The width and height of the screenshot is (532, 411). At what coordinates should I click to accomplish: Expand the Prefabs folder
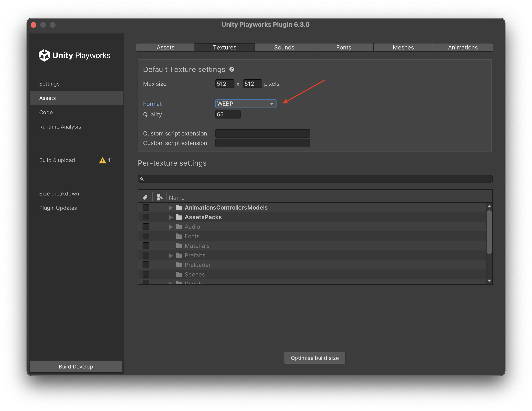click(x=171, y=255)
